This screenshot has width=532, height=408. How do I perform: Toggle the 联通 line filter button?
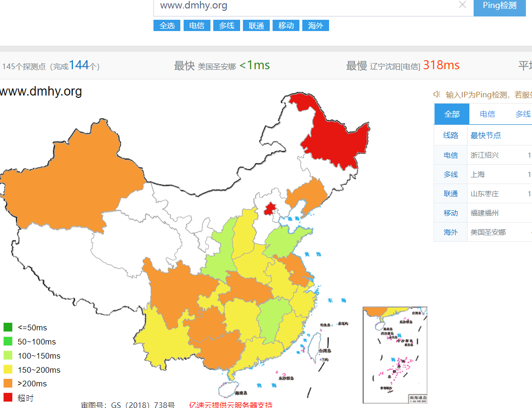[x=256, y=25]
